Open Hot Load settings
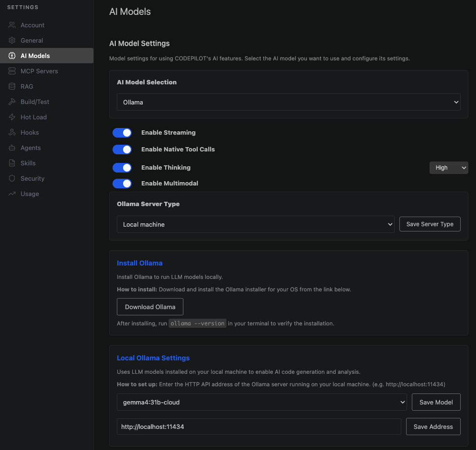476x450 pixels. click(x=47, y=117)
